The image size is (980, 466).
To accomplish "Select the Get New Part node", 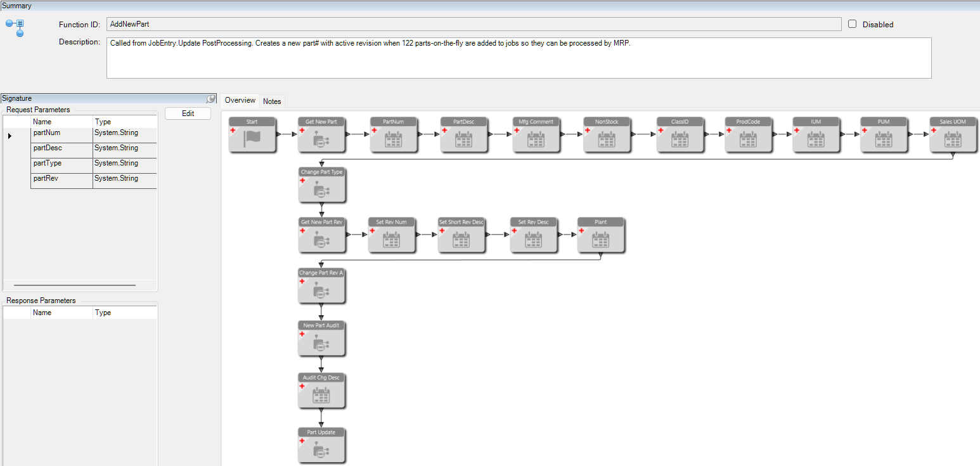I will pos(321,134).
